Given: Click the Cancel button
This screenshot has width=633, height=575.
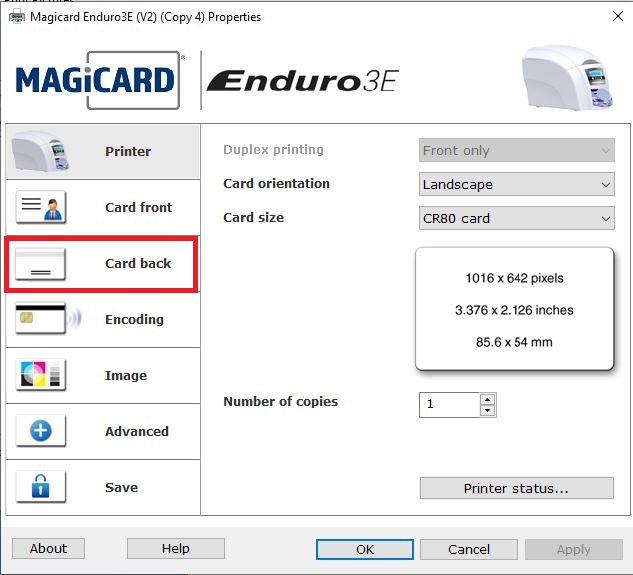Looking at the screenshot, I should (x=469, y=549).
